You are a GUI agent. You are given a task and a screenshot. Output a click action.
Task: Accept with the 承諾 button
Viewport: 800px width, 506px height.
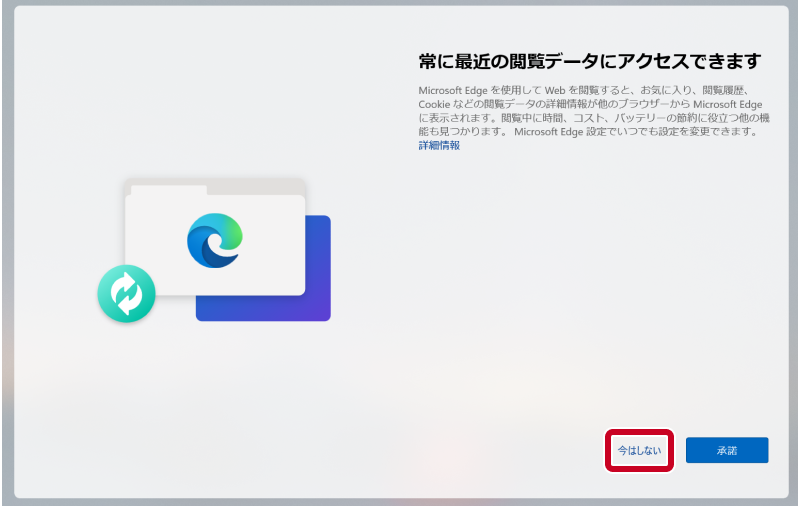pyautogui.click(x=727, y=450)
